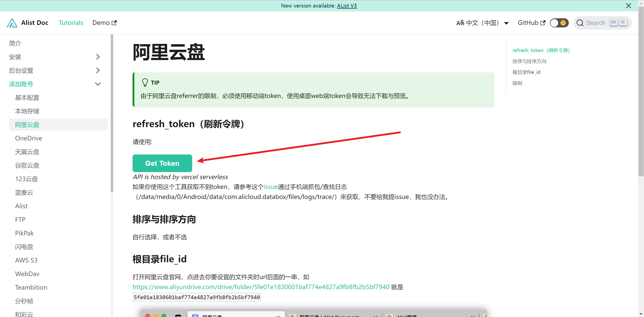Open the aliyundrive folder URL link

click(x=261, y=287)
